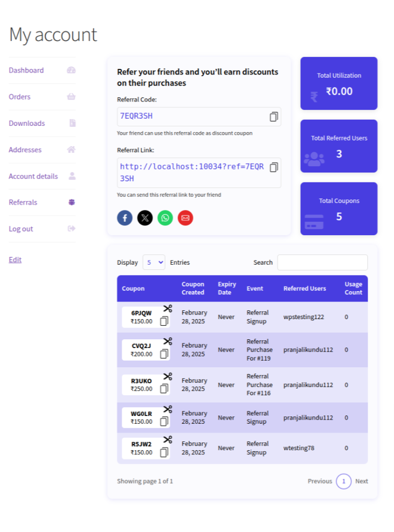
Task: Copy coupon code CVQ2J
Action: pos(164,354)
